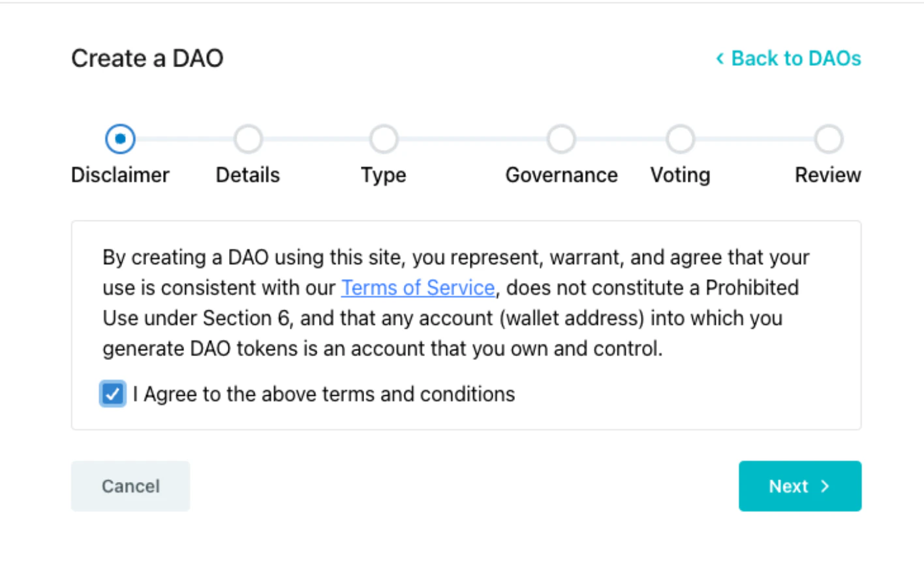Switch to the Details step label
Image resolution: width=924 pixels, height=574 pixels.
(248, 175)
